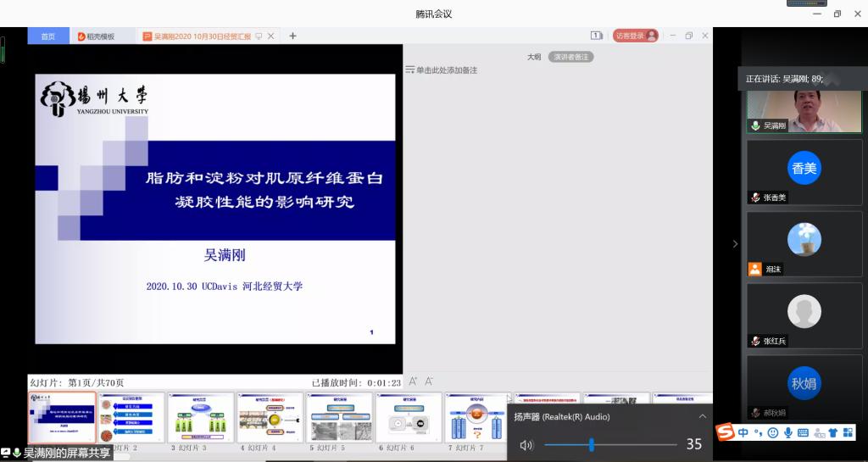Select the 演讲者备注 view toggle
The image size is (868, 462).
click(570, 57)
